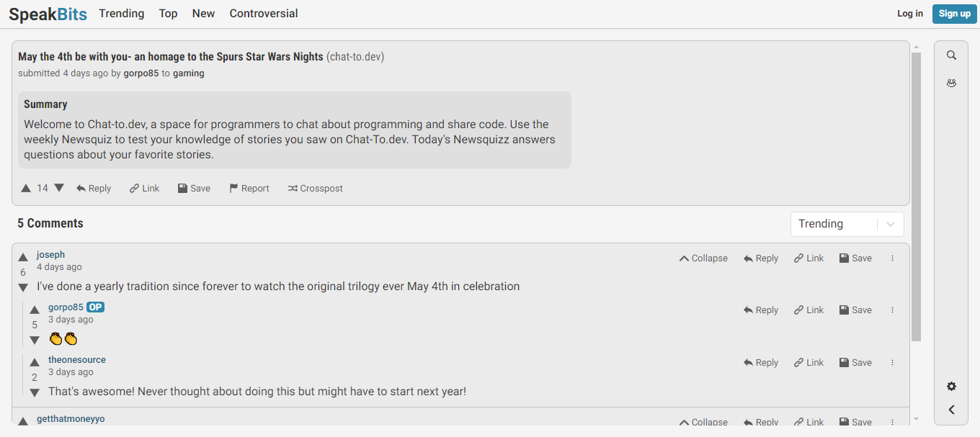Click the Sign up button
This screenshot has width=980, height=437.
click(954, 14)
